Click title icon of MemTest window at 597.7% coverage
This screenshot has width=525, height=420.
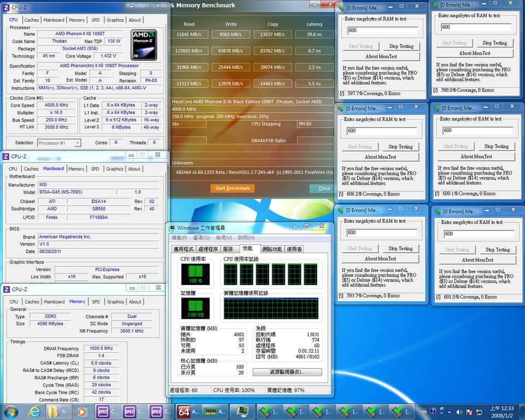tap(341, 8)
